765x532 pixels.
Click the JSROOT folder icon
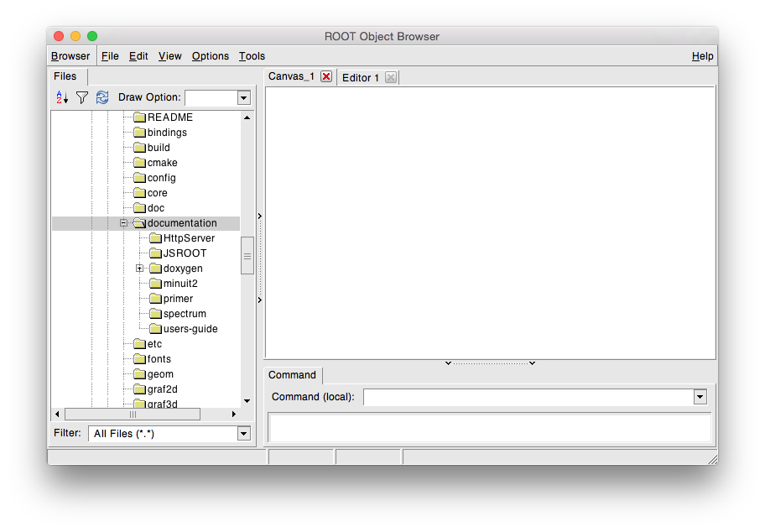[155, 253]
